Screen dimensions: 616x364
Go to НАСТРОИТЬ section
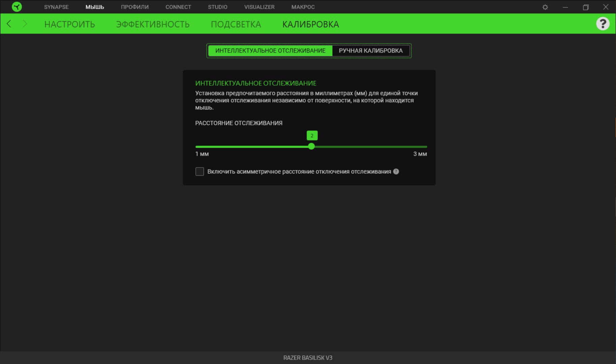tap(70, 24)
